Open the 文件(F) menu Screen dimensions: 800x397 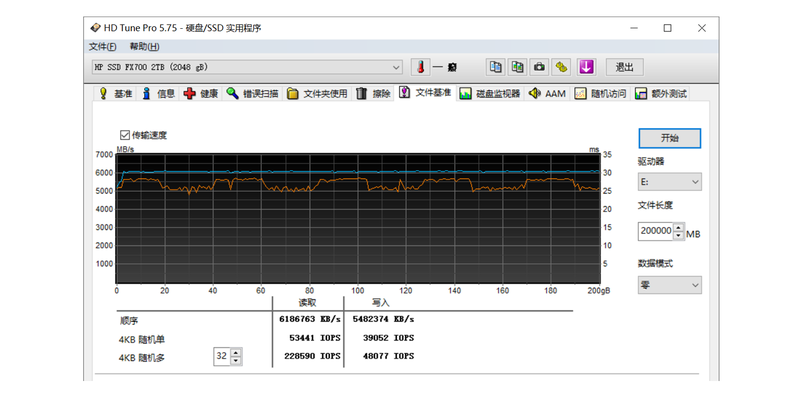103,47
